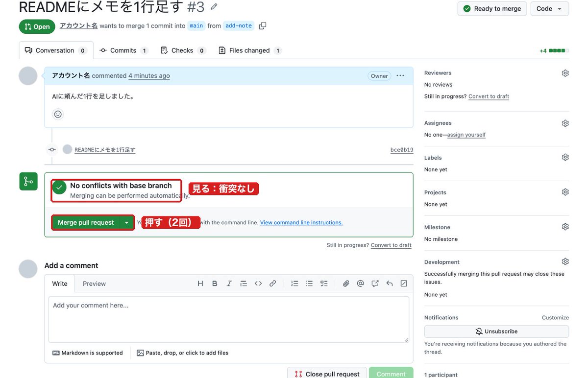Click the Owner badge on the comment
The image size is (588, 378).
point(379,76)
